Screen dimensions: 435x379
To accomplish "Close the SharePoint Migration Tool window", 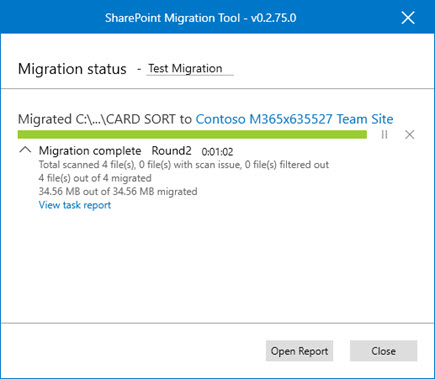I will (408, 17).
